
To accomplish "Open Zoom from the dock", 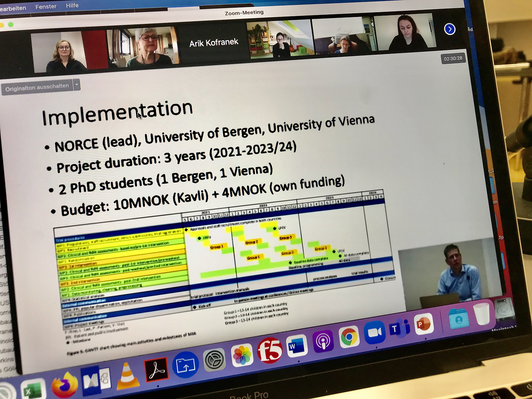I will [375, 332].
